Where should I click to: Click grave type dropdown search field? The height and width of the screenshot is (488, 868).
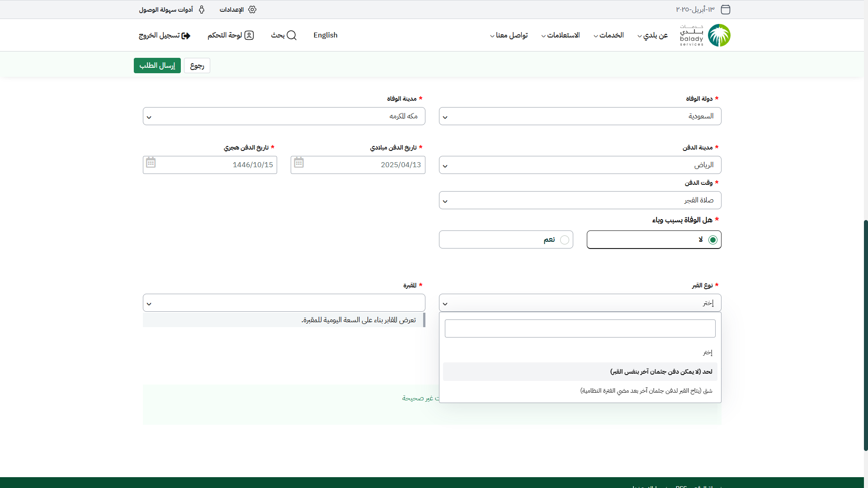pos(580,328)
